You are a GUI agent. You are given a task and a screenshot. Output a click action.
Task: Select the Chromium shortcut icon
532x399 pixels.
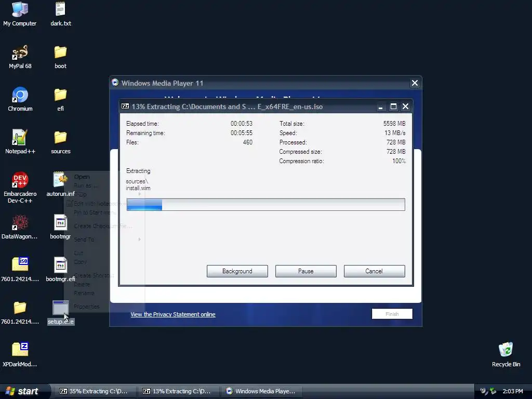20,99
